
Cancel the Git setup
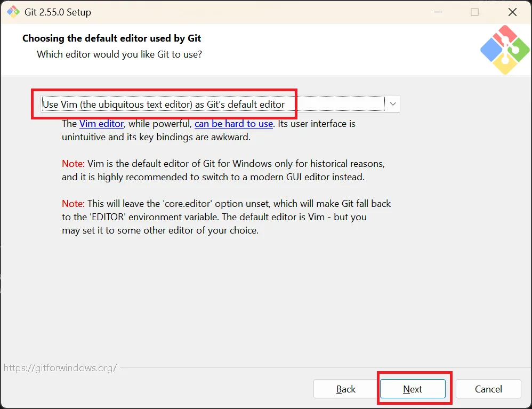pos(488,389)
